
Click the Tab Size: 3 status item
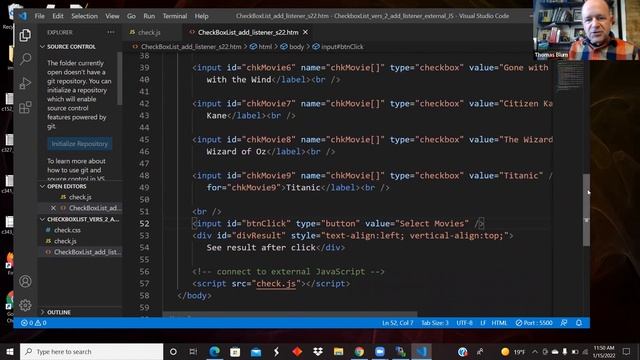435,323
